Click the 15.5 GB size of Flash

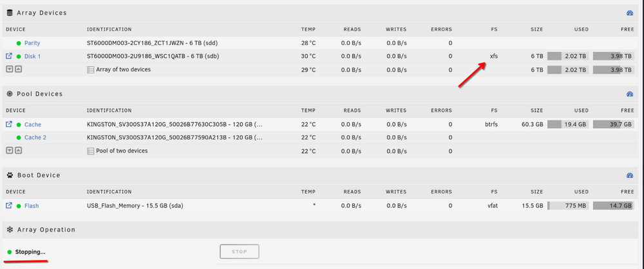(533, 206)
